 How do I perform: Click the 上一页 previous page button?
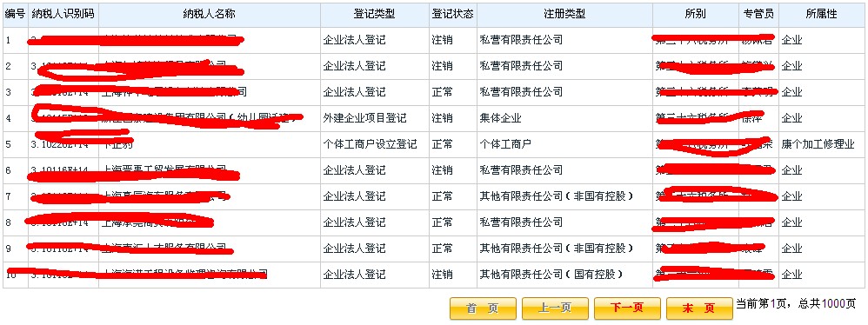coord(555,308)
